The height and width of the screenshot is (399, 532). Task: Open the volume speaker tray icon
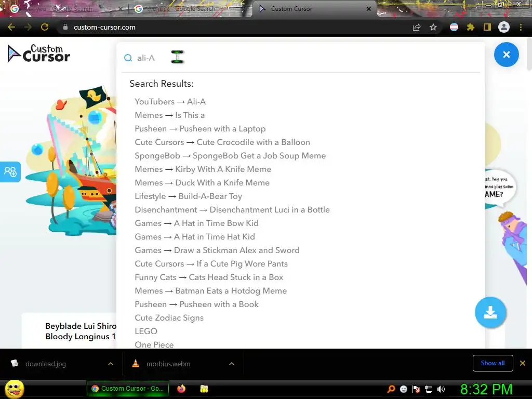pos(441,389)
